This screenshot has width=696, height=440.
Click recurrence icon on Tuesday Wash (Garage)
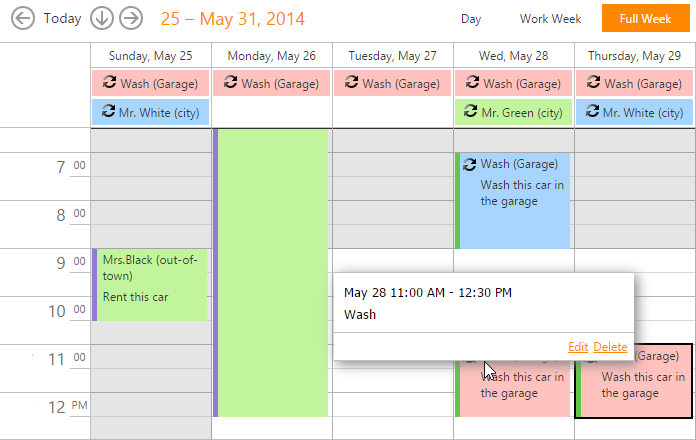point(352,83)
